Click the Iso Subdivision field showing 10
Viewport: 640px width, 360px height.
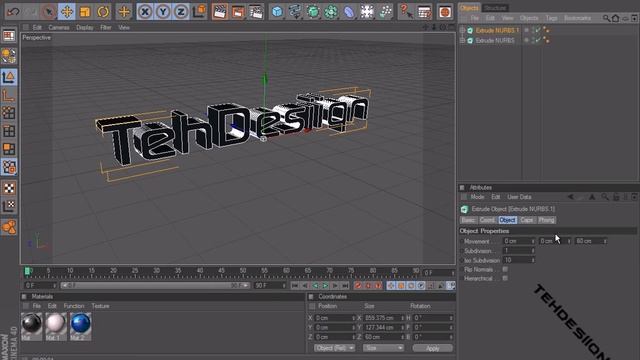point(518,260)
